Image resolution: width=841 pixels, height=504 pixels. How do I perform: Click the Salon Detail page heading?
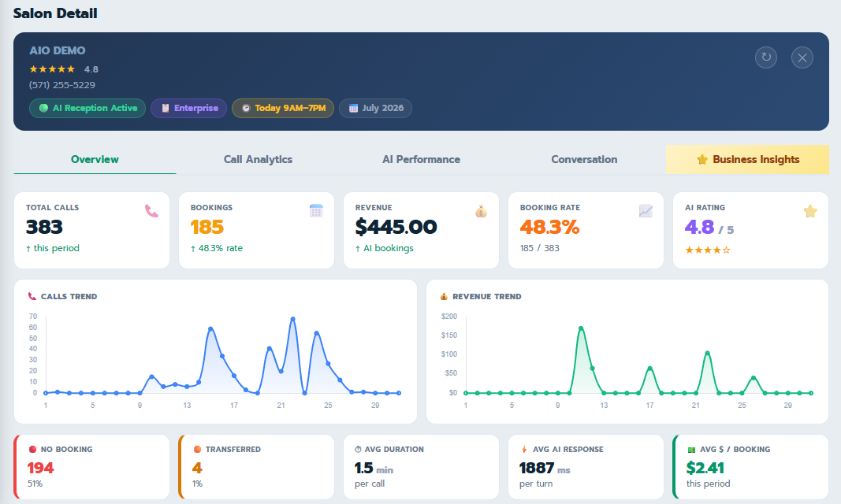[55, 13]
